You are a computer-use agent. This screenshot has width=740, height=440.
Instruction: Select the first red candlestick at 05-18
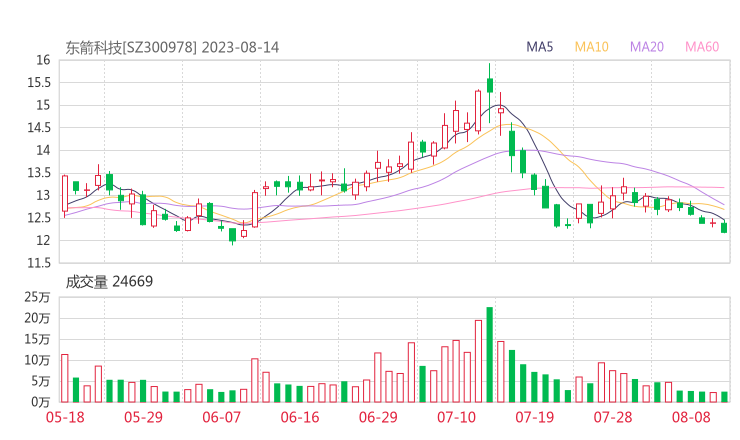coord(65,194)
